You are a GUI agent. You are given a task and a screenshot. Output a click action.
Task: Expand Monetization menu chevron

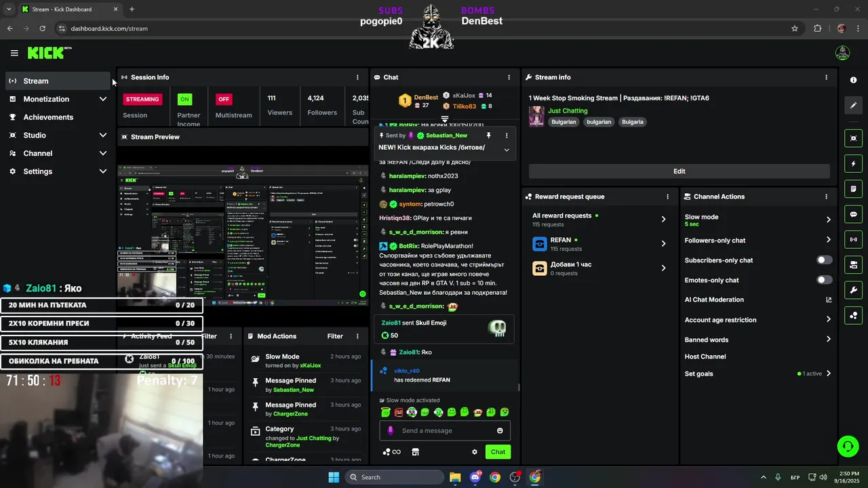coord(103,99)
